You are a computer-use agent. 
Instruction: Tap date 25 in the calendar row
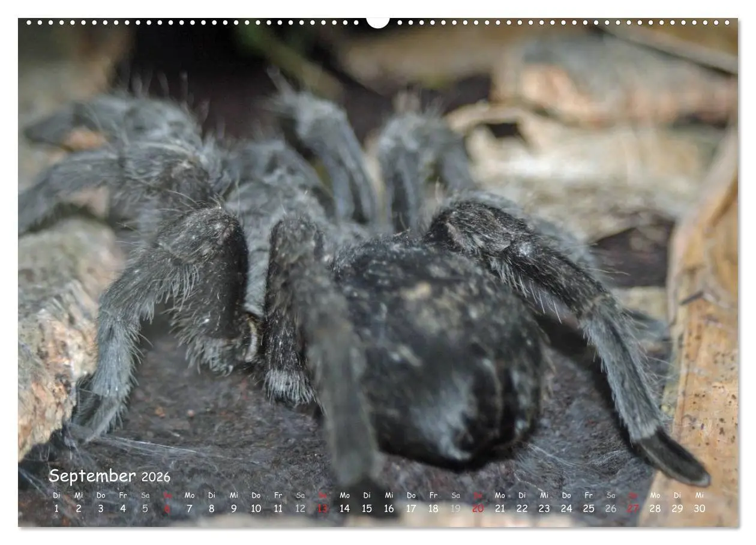click(x=589, y=508)
